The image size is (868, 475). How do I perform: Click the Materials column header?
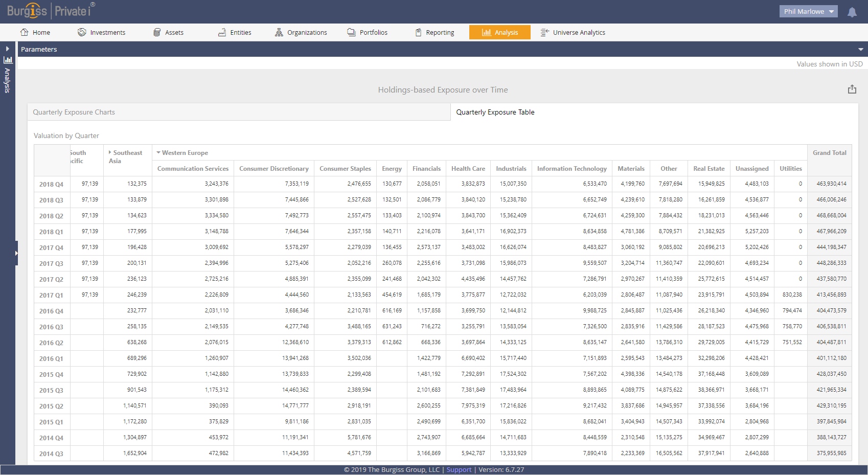pyautogui.click(x=631, y=168)
